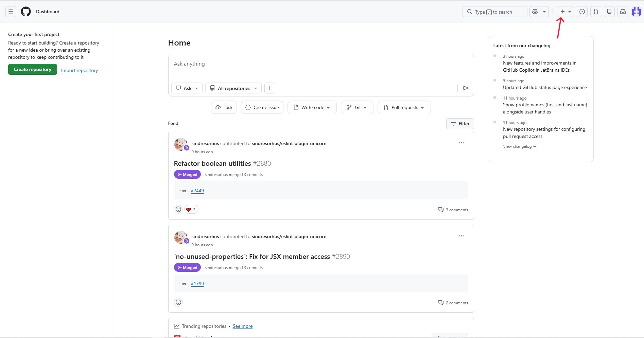This screenshot has height=338, width=644.
Task: Open the Repositories icon in header
Action: 609,12
